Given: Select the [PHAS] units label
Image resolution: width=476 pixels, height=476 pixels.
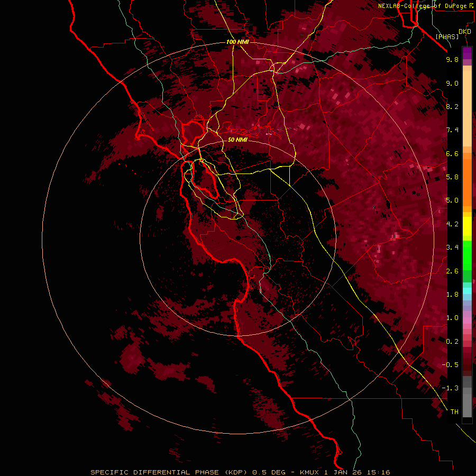Looking at the screenshot, I should (x=447, y=36).
